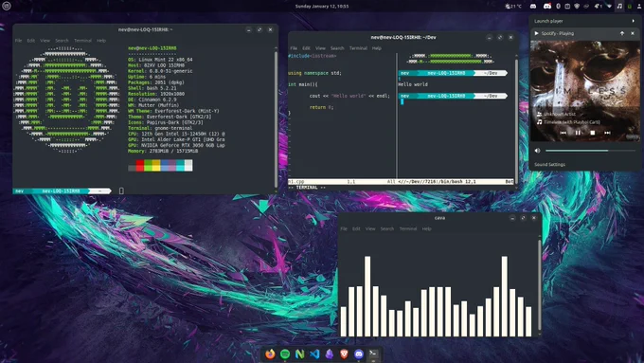Mute using the speaker icon beside volume slider
The width and height of the screenshot is (644, 363).
537,151
